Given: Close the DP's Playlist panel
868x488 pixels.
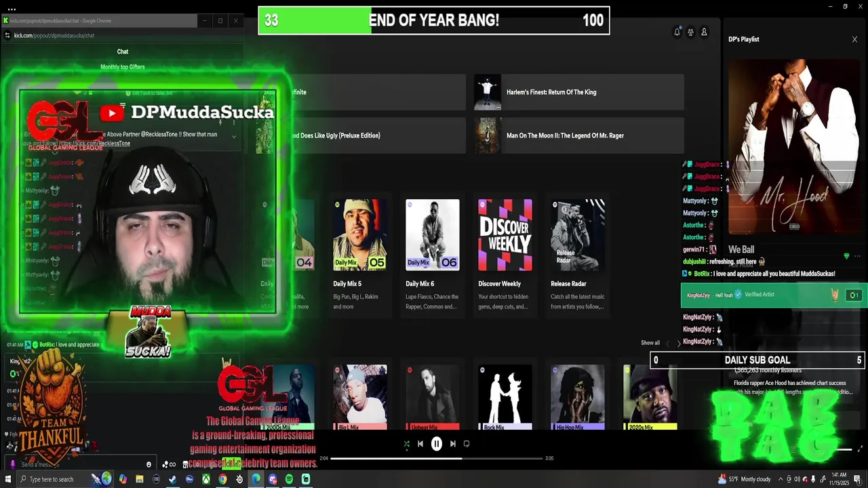Looking at the screenshot, I should (854, 39).
